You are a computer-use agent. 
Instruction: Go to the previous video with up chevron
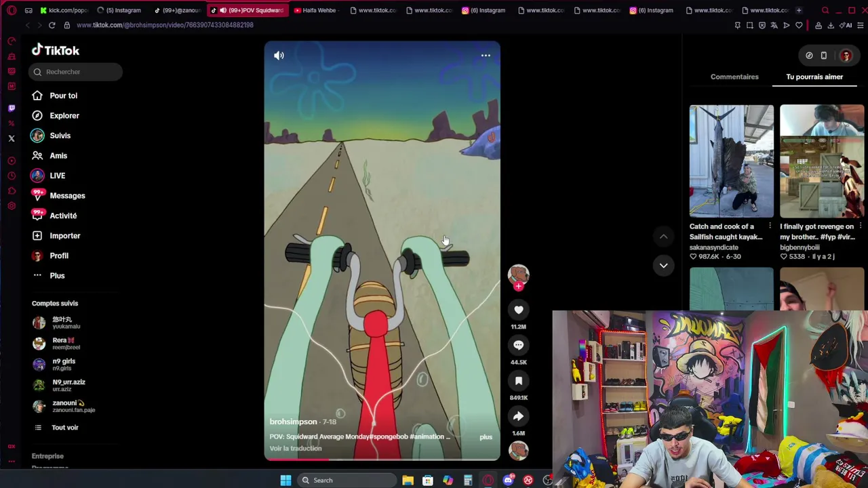tap(663, 237)
